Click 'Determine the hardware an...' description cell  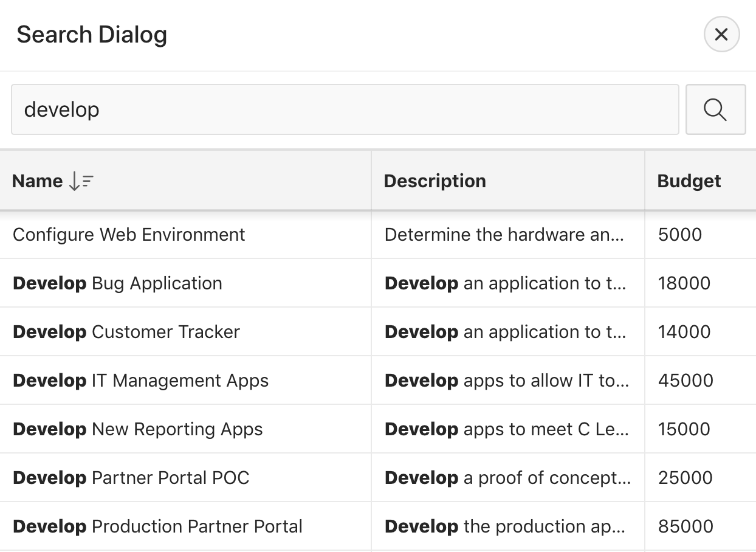(504, 235)
